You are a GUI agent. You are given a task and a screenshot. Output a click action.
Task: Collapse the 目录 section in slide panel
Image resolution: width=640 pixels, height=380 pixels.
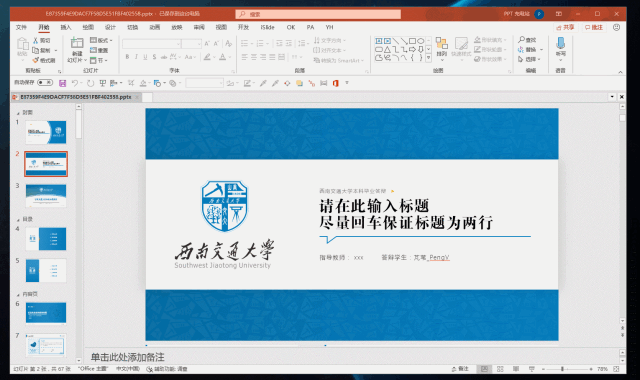tap(18, 220)
